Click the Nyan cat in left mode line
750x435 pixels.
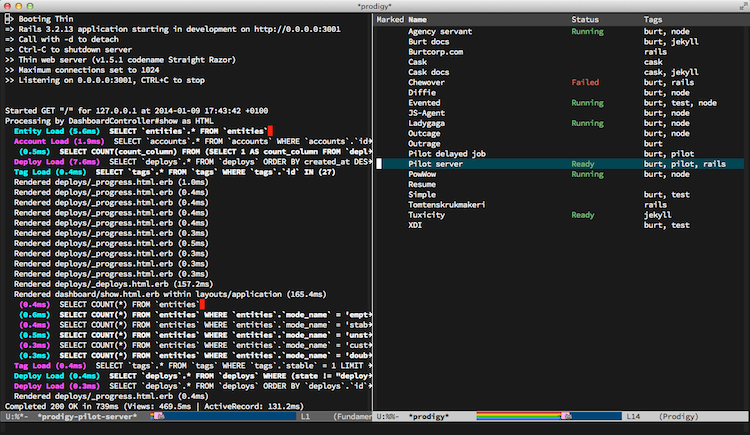pos(158,416)
